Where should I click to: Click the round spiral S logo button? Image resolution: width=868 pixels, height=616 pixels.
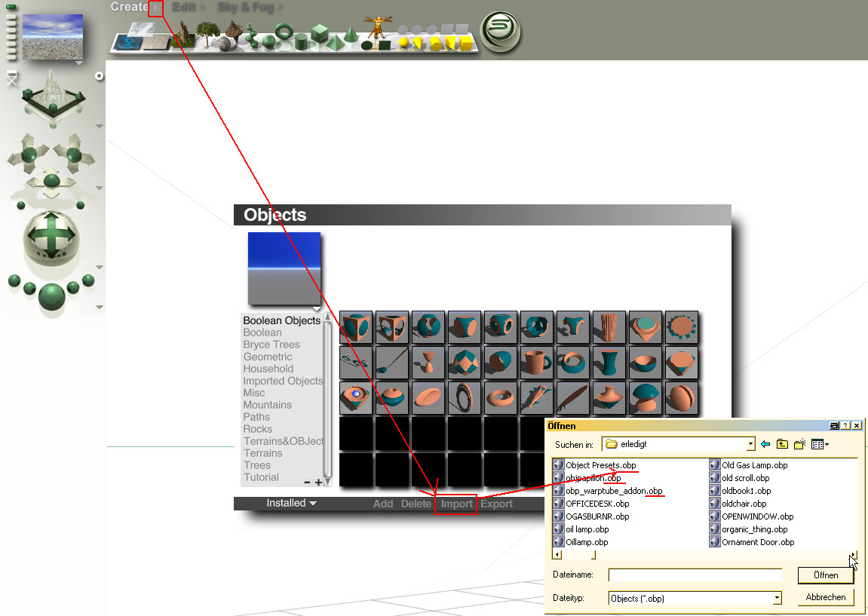click(x=501, y=32)
